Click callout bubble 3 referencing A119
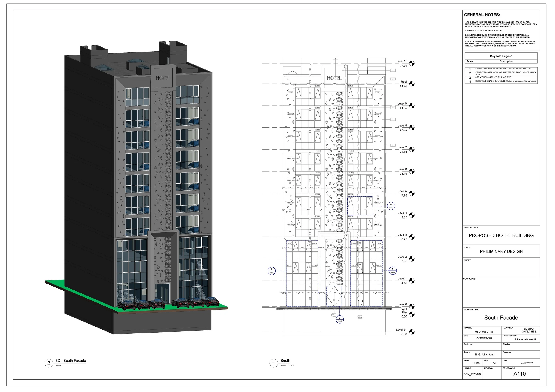The height and width of the screenshot is (392, 555). [x=340, y=319]
